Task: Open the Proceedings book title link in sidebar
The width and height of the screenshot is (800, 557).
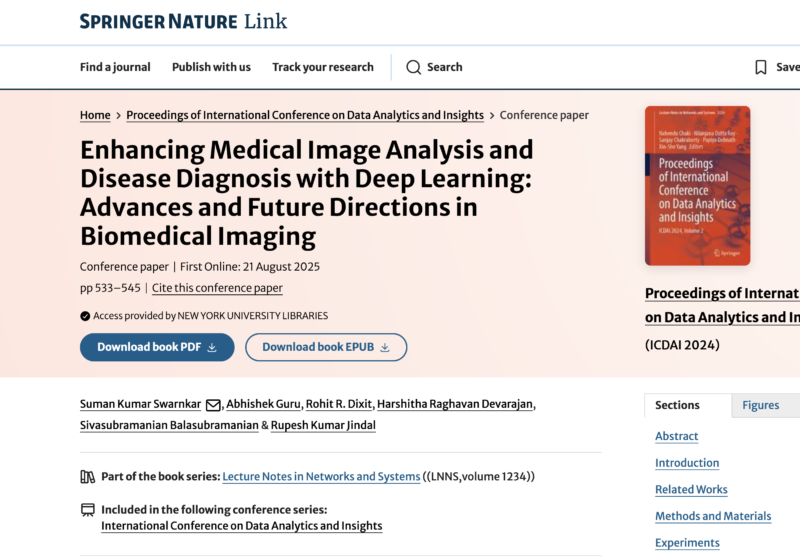Action: pos(722,305)
